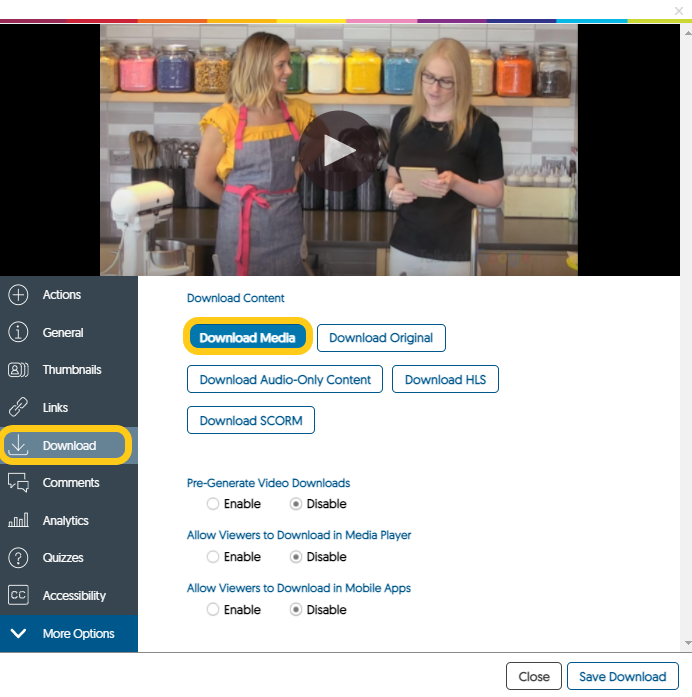Select the Download tab in sidebar
692x697 pixels.
click(68, 446)
